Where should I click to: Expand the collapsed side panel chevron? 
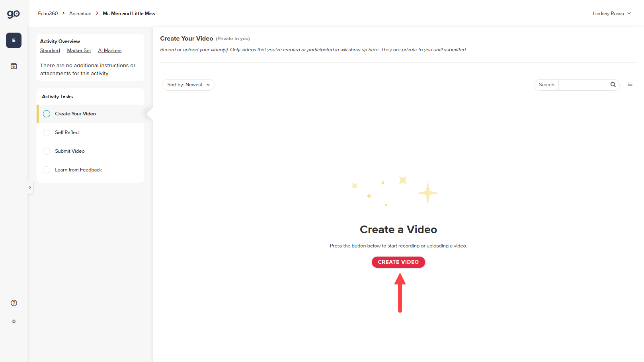[30, 187]
